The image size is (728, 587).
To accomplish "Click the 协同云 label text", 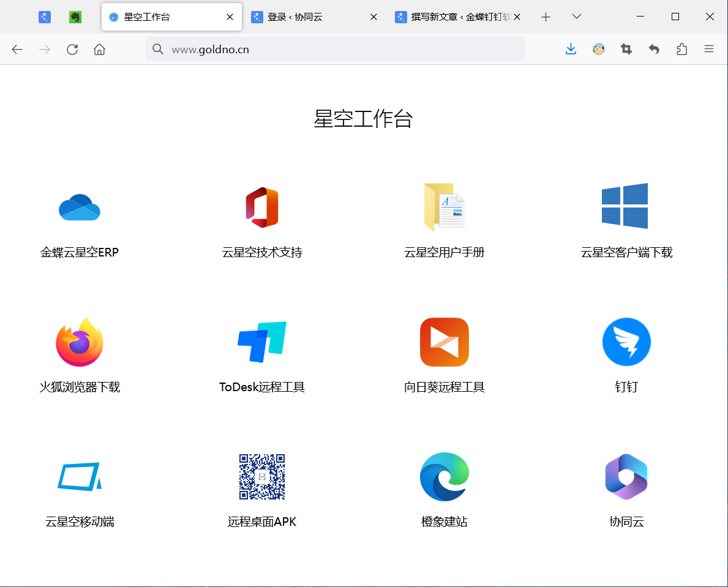I will (626, 522).
